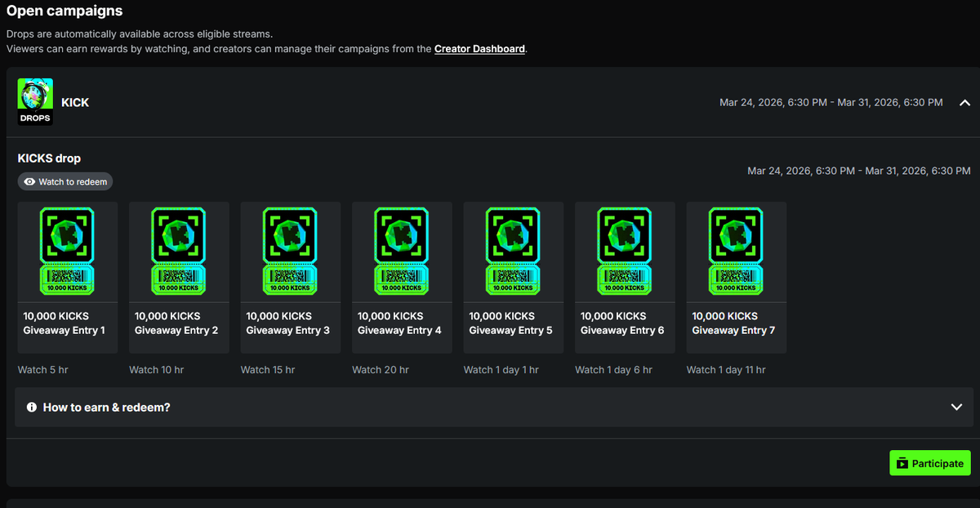Select the Giveaway Entry 2 ticket image
Image resolution: width=980 pixels, height=508 pixels.
tap(179, 251)
